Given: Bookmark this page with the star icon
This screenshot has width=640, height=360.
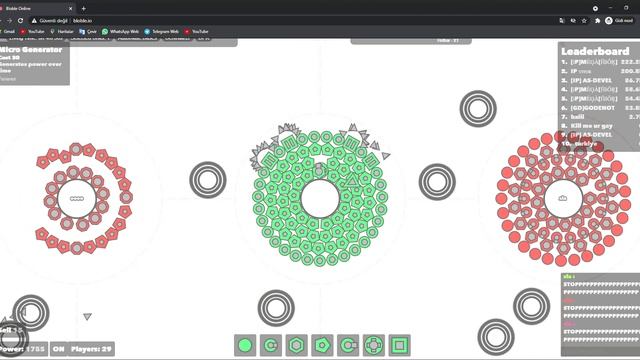Looking at the screenshot, I should (584, 20).
